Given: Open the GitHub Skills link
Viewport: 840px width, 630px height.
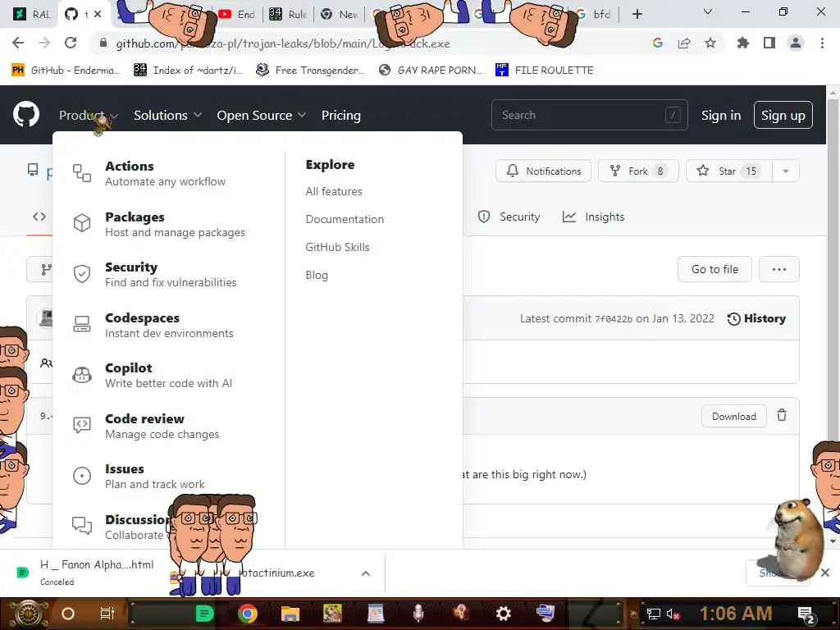Looking at the screenshot, I should 337,247.
